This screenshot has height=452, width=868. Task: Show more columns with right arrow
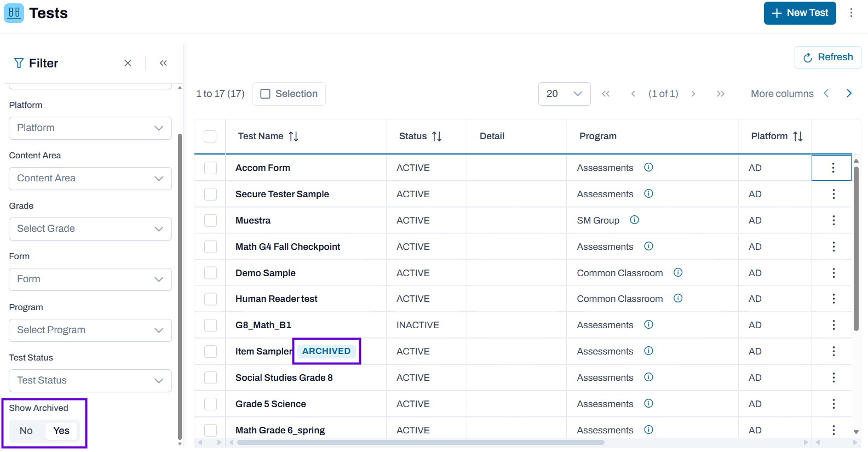849,93
